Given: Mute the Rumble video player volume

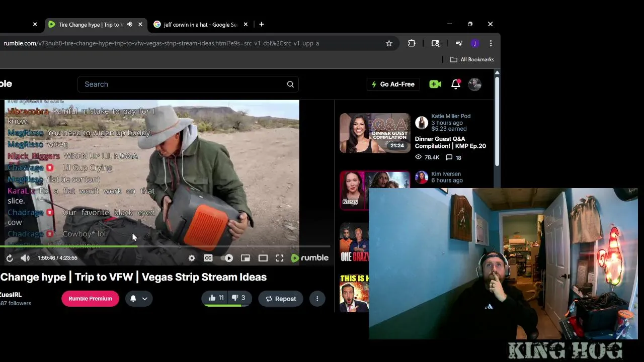Looking at the screenshot, I should (25, 258).
